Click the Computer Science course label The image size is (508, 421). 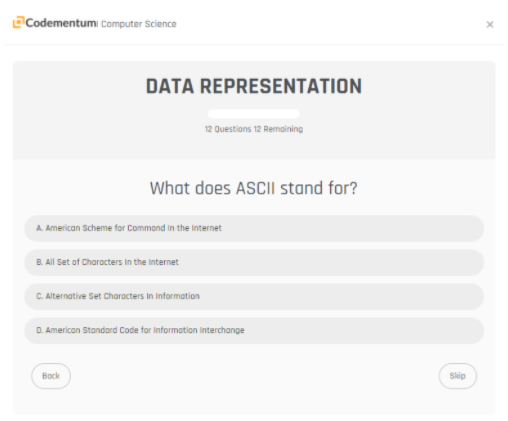tap(139, 24)
